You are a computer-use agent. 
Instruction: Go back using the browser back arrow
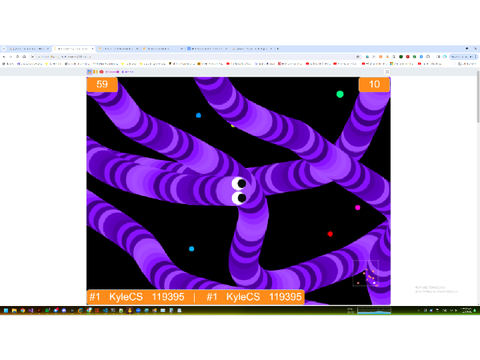4,57
